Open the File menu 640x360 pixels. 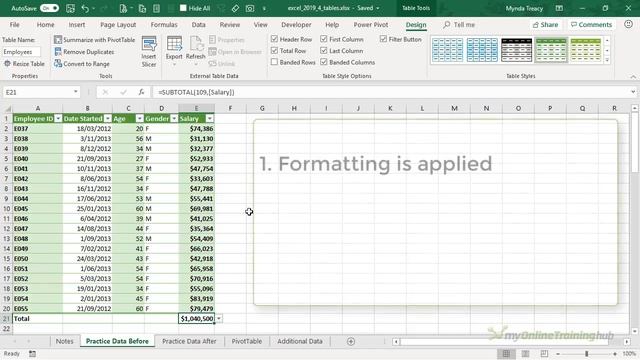click(x=15, y=24)
